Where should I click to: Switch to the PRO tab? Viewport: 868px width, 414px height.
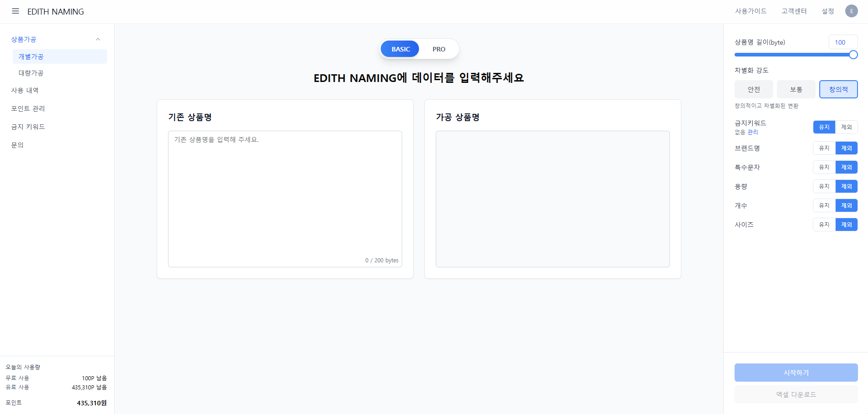(438, 49)
